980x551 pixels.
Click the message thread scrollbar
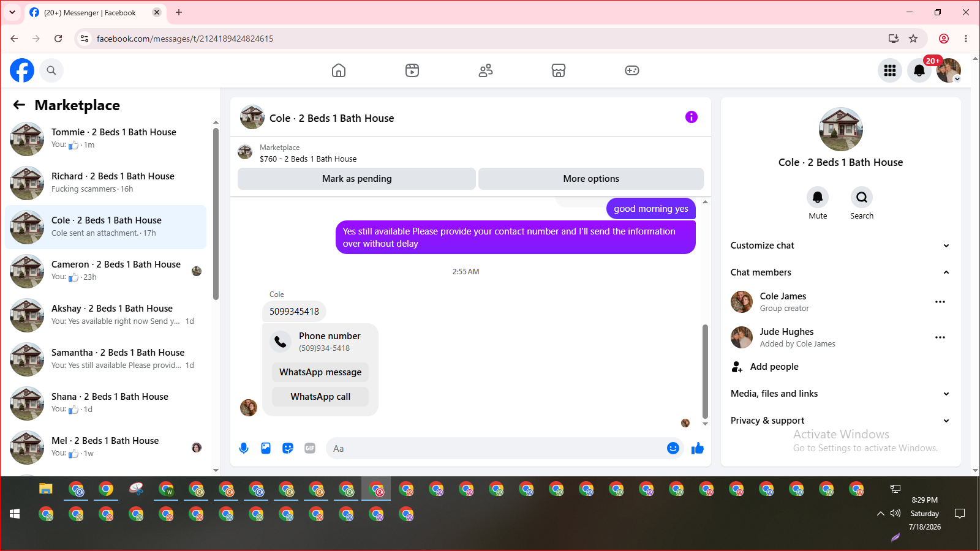705,370
